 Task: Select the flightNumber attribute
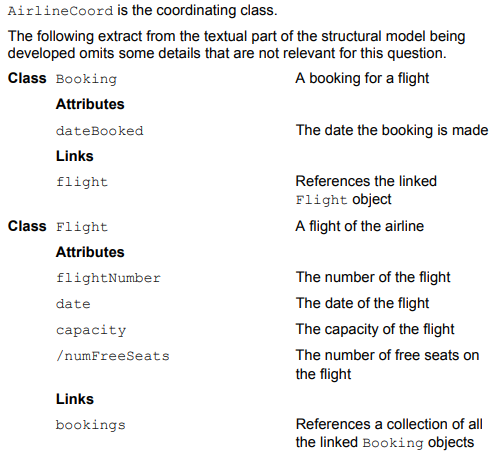[108, 278]
